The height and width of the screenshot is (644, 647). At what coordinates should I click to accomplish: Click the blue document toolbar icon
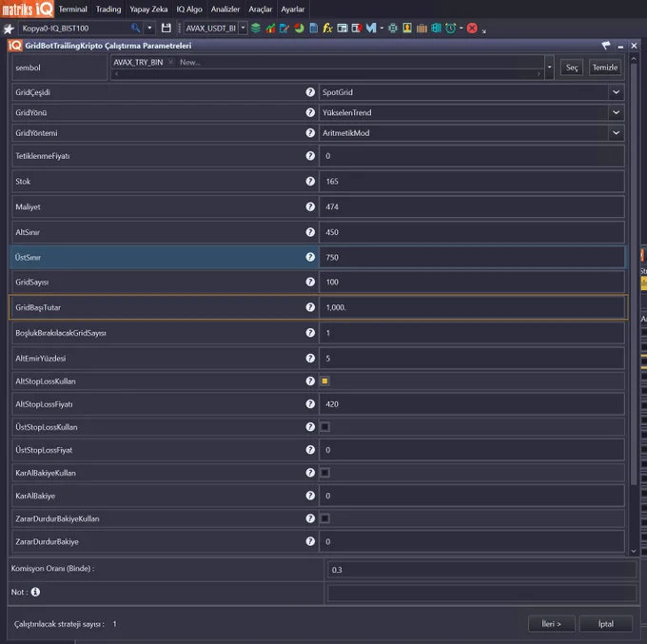pyautogui.click(x=314, y=28)
